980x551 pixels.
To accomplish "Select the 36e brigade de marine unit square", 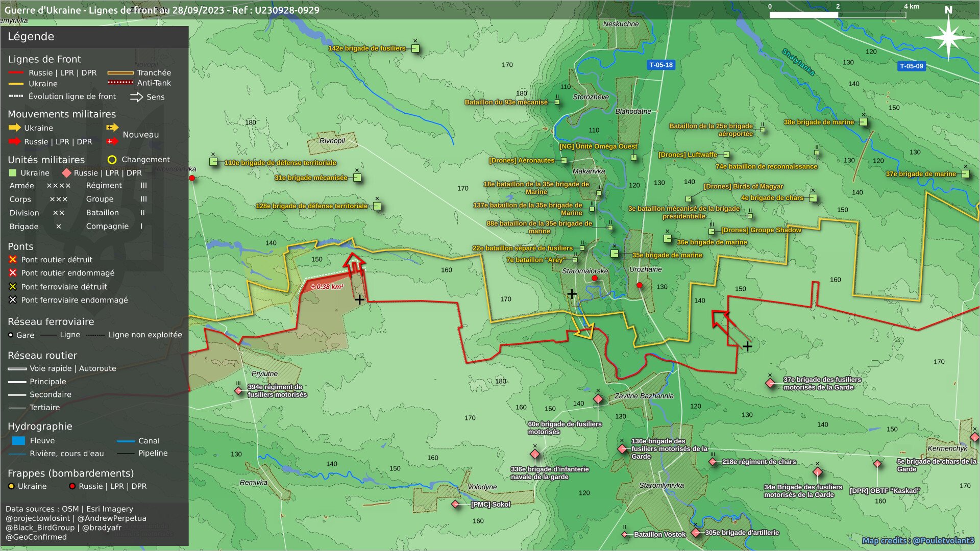I will pyautogui.click(x=667, y=239).
